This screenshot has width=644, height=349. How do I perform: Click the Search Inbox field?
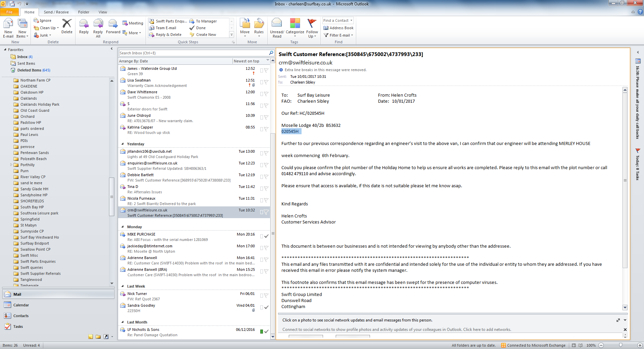(194, 53)
